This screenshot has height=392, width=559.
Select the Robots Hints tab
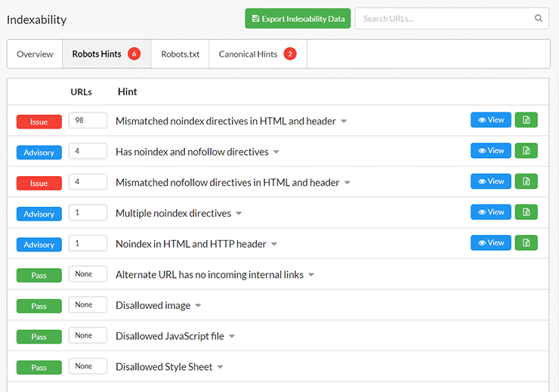coord(107,54)
